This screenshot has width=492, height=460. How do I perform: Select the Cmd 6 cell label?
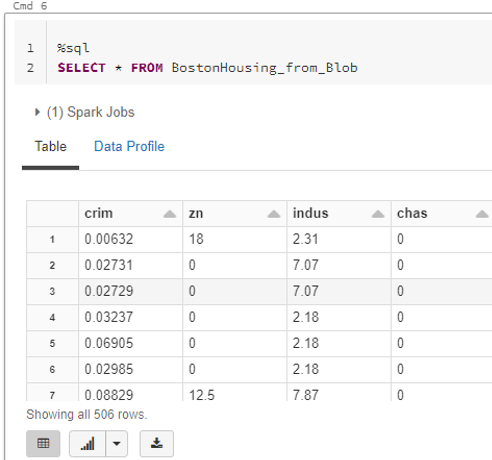tap(30, 6)
